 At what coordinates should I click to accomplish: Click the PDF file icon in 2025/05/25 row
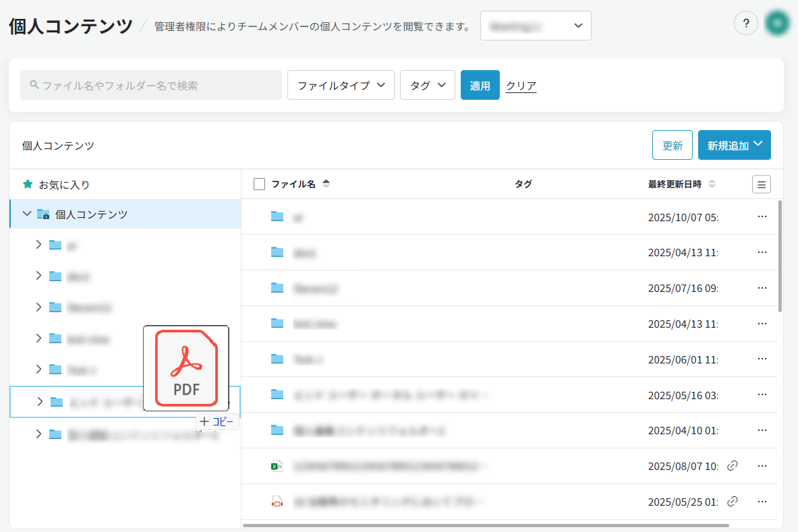pyautogui.click(x=277, y=502)
